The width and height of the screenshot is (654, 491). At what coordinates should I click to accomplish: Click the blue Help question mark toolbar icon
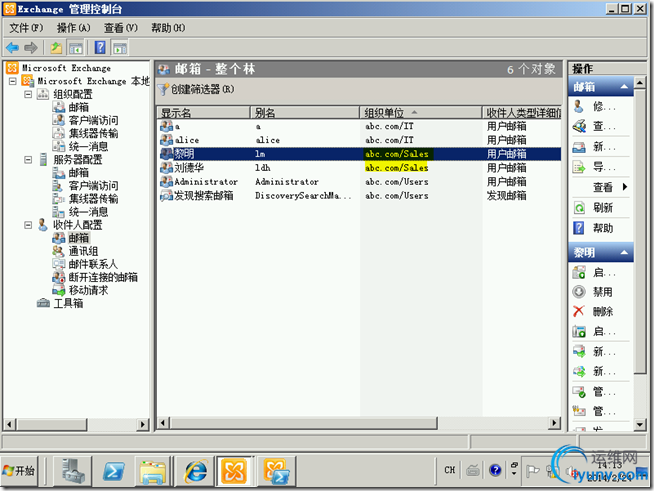click(x=100, y=48)
